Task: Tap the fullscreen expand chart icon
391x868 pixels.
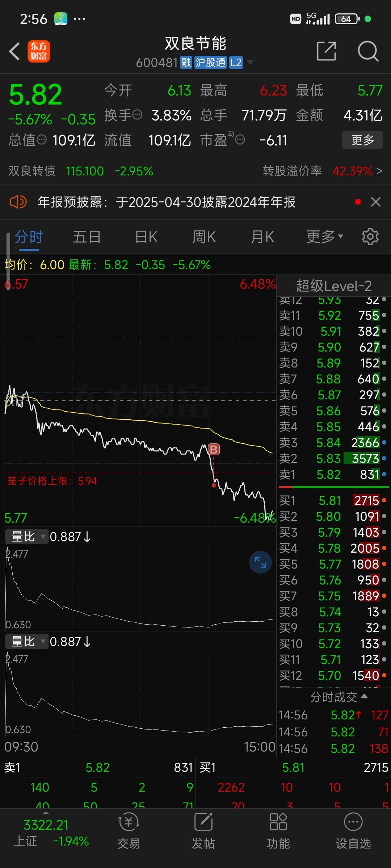Action: tap(260, 562)
